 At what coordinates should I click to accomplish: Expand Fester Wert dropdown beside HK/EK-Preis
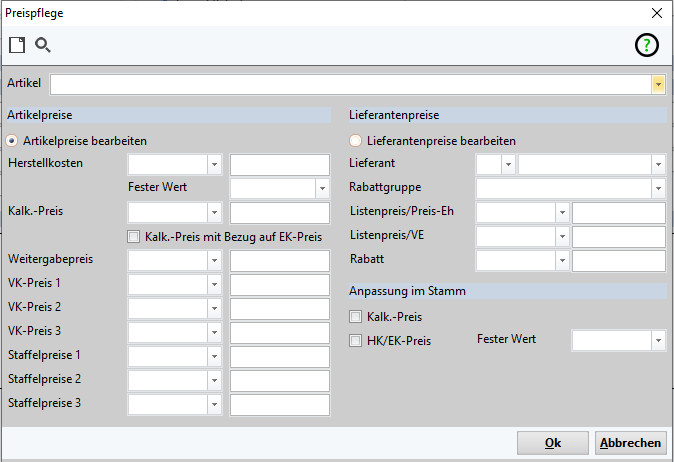[658, 342]
